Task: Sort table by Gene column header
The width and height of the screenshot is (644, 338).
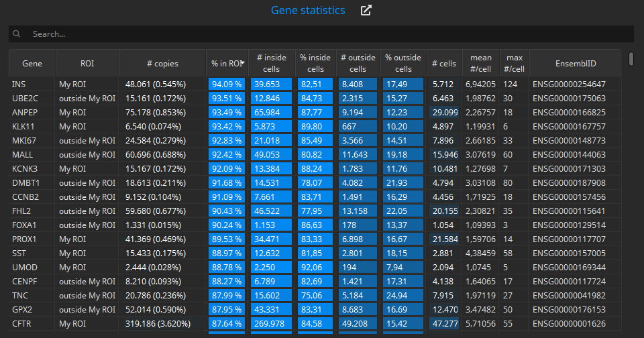Action: point(32,63)
